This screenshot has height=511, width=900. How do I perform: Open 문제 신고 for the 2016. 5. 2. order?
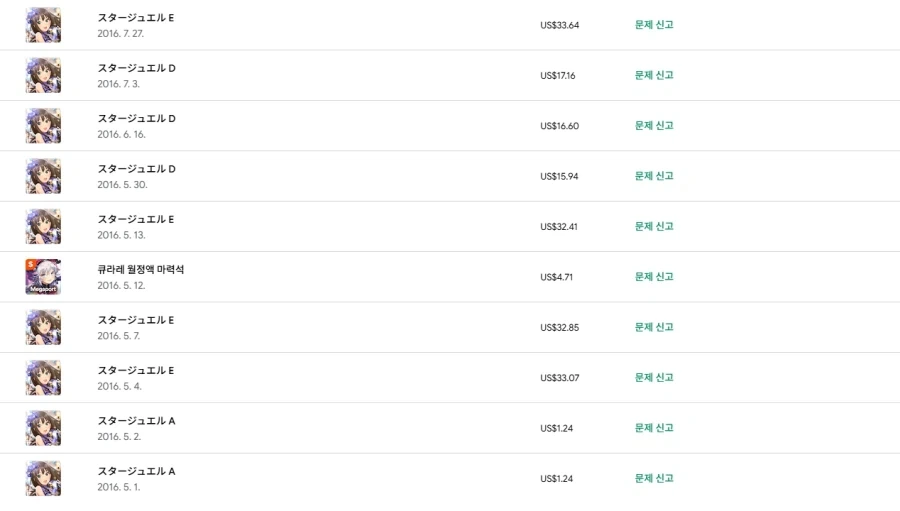pos(654,428)
